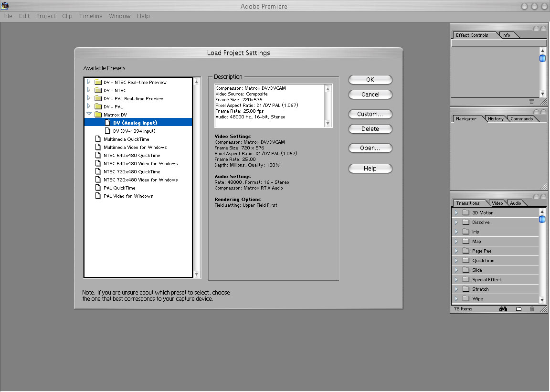Click the Description box scroll down arrow
550x392 pixels.
[328, 124]
